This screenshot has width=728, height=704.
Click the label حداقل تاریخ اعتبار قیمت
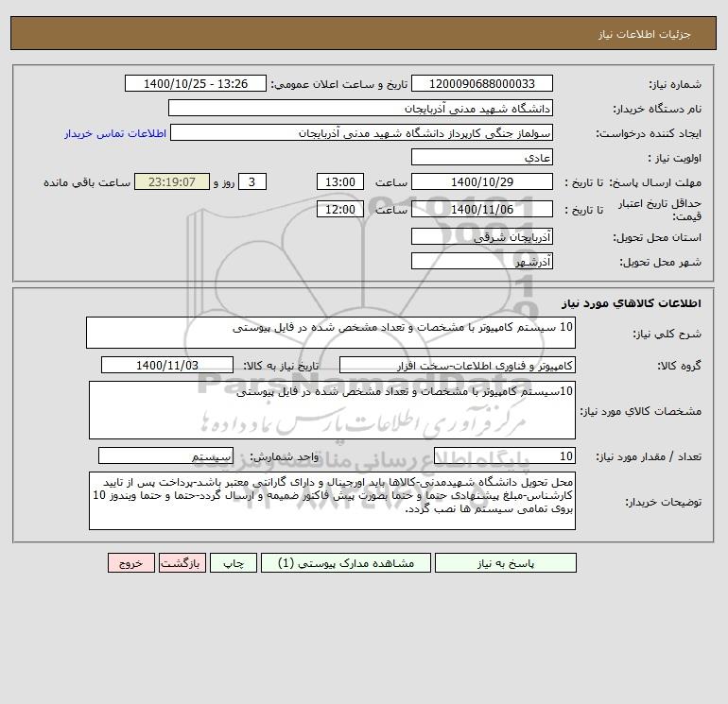pyautogui.click(x=660, y=210)
